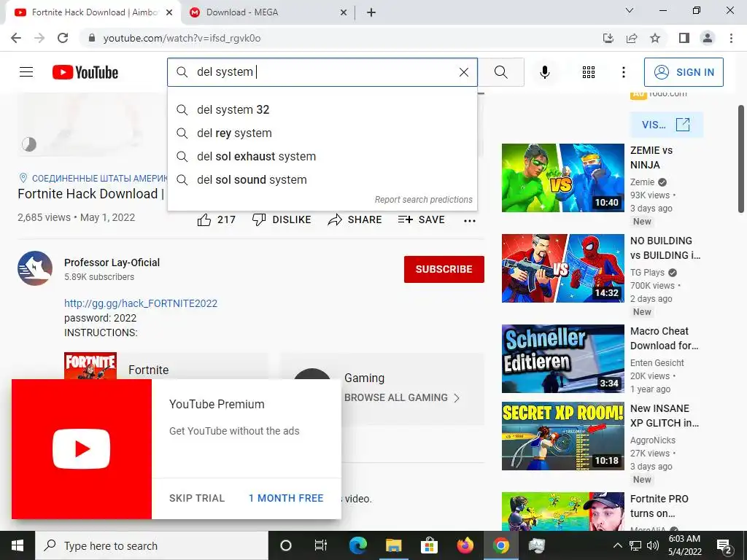Click SKIP TRIAL in Premium popup

197,498
